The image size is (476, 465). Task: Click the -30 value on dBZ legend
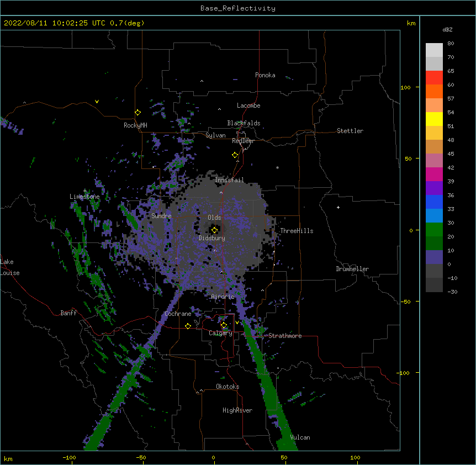452,292
